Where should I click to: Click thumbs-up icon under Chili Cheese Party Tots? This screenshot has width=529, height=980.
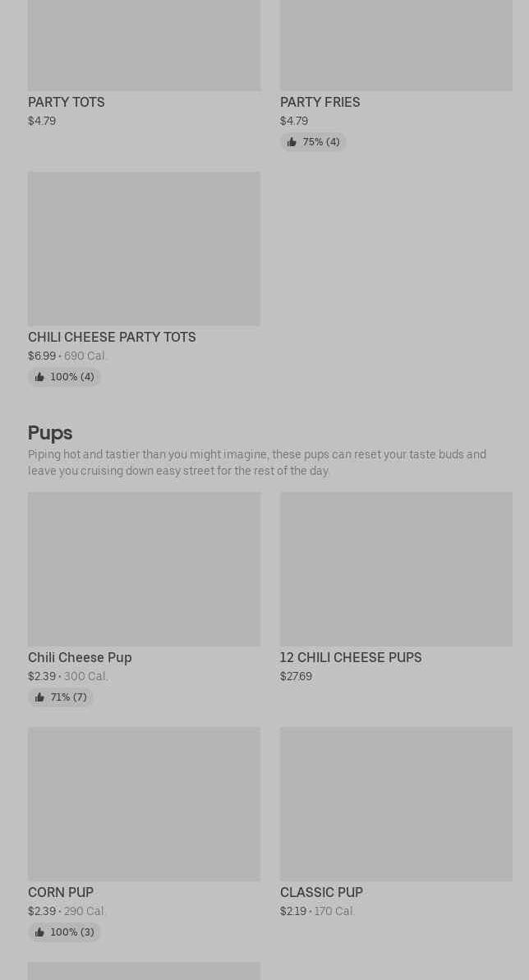point(39,377)
